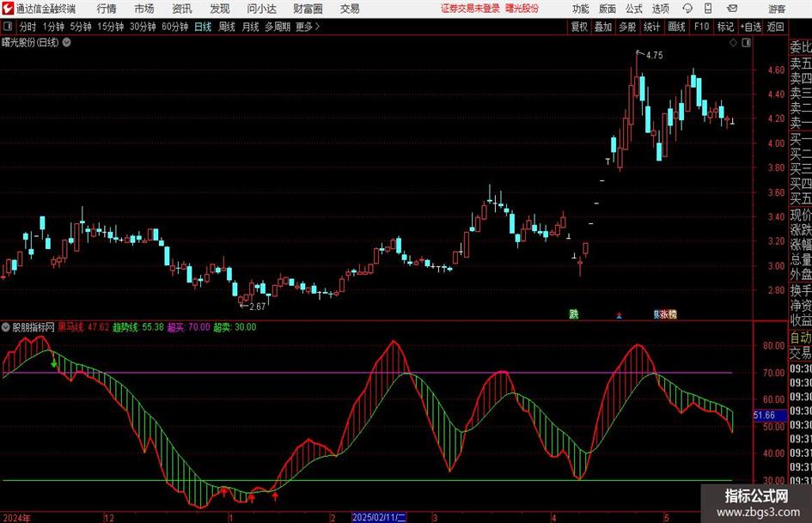The image size is (812, 523).
Task: Click the 自动 交易 side panel tab
Action: click(x=800, y=345)
